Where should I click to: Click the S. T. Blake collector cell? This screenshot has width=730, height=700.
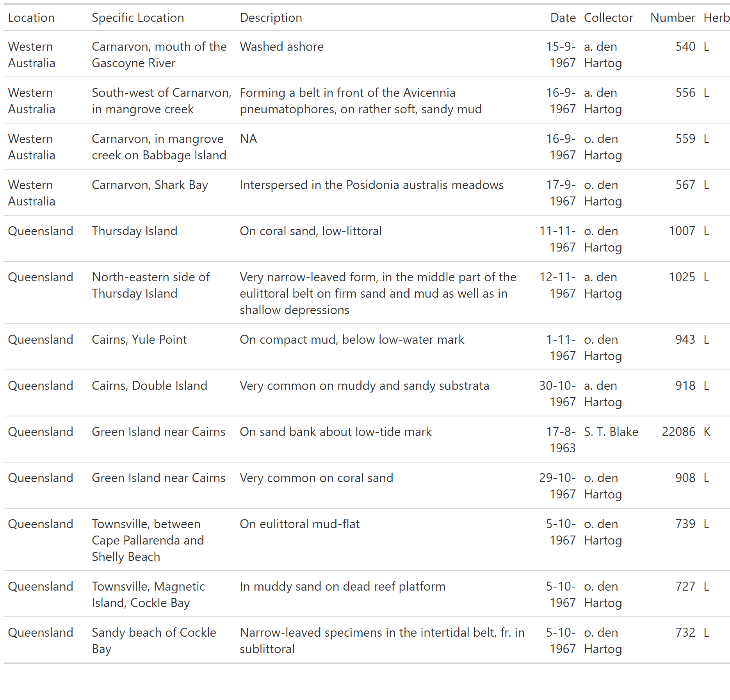611,432
